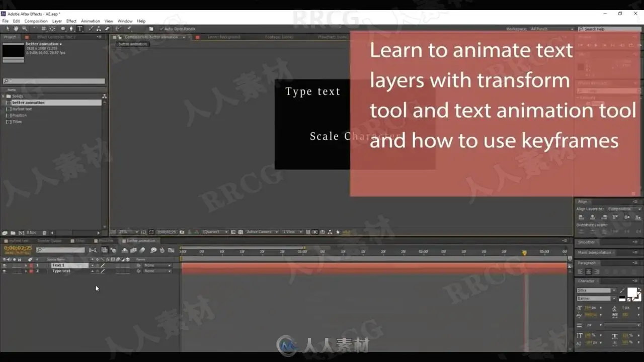The height and width of the screenshot is (362, 644).
Task: Open the Sitka font family dropdown
Action: (596, 291)
